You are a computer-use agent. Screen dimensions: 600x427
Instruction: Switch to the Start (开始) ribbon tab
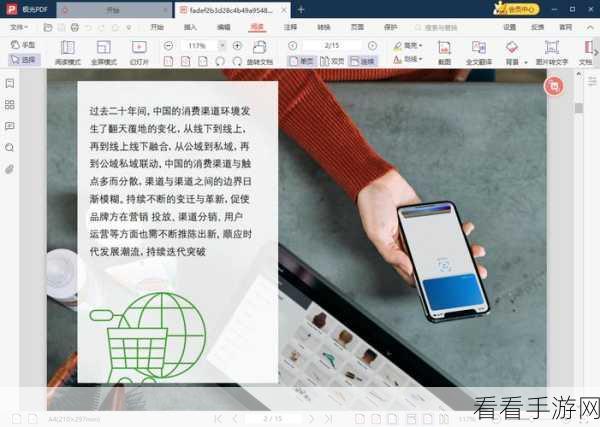pyautogui.click(x=157, y=28)
